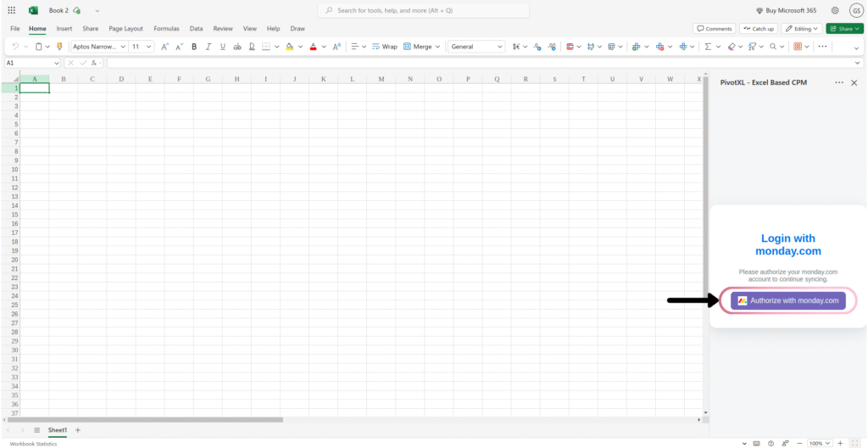Open the app launcher grid
Image resolution: width=868 pixels, height=448 pixels.
[x=12, y=10]
